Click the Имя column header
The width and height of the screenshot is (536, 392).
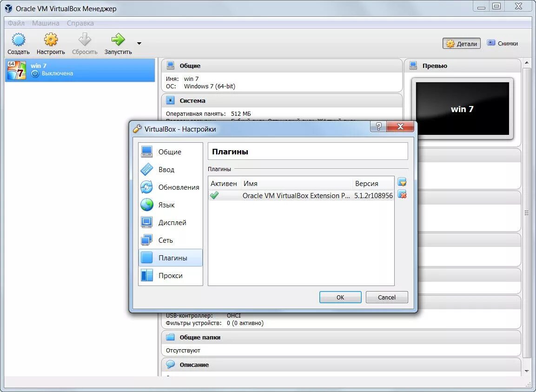(x=297, y=183)
